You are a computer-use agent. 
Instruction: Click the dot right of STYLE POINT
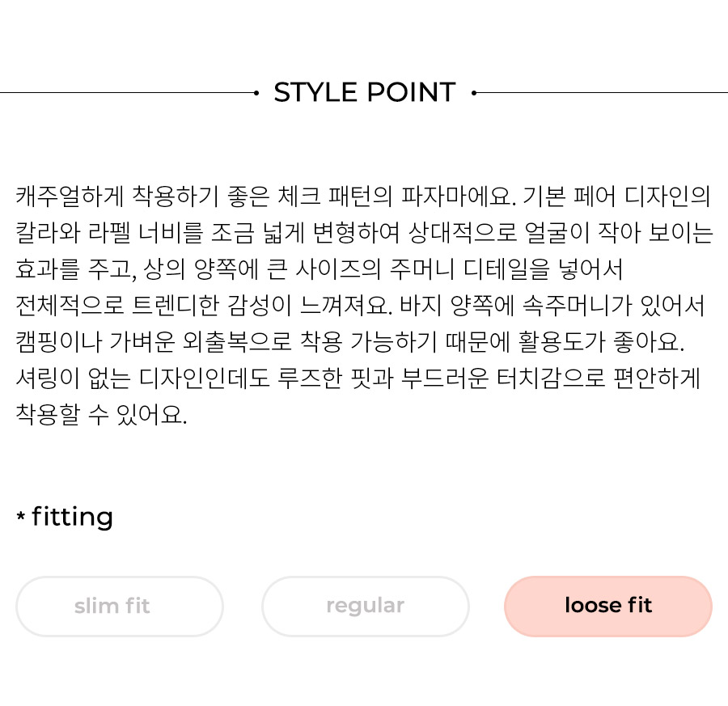[474, 93]
